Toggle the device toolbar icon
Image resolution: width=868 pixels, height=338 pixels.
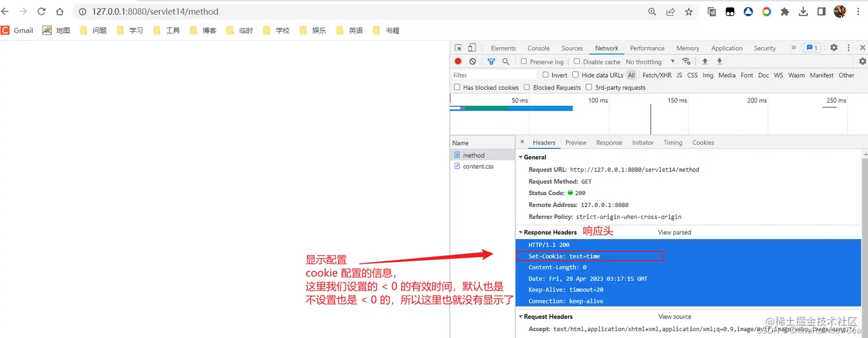coord(472,48)
